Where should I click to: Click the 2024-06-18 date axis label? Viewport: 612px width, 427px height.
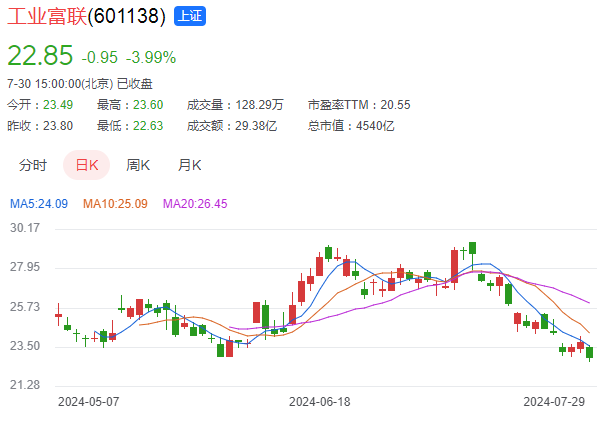(320, 402)
